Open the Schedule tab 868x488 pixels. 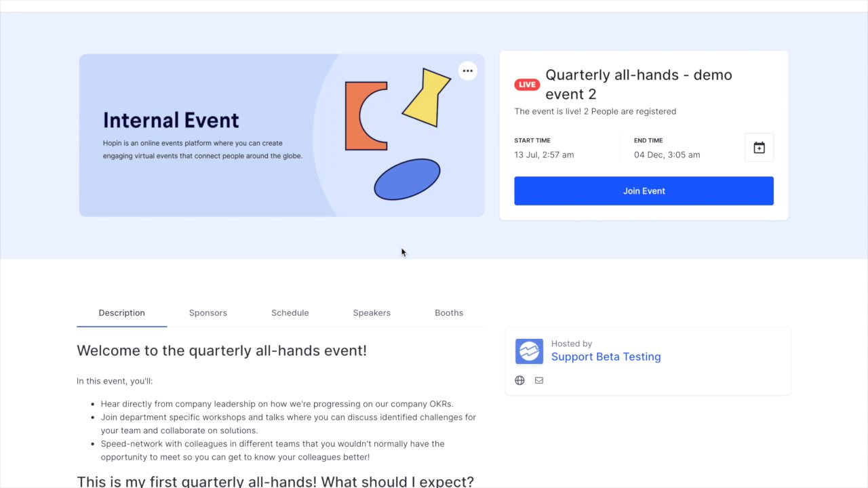pyautogui.click(x=290, y=313)
